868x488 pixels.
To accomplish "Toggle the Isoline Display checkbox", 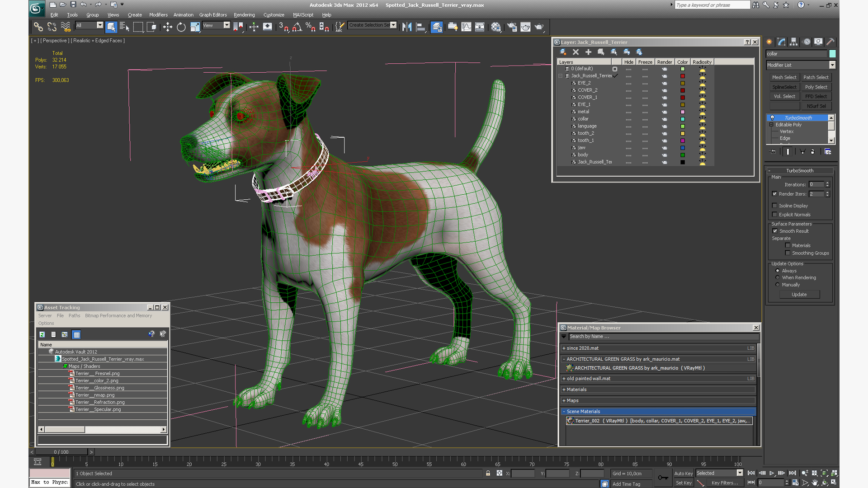I will point(774,206).
